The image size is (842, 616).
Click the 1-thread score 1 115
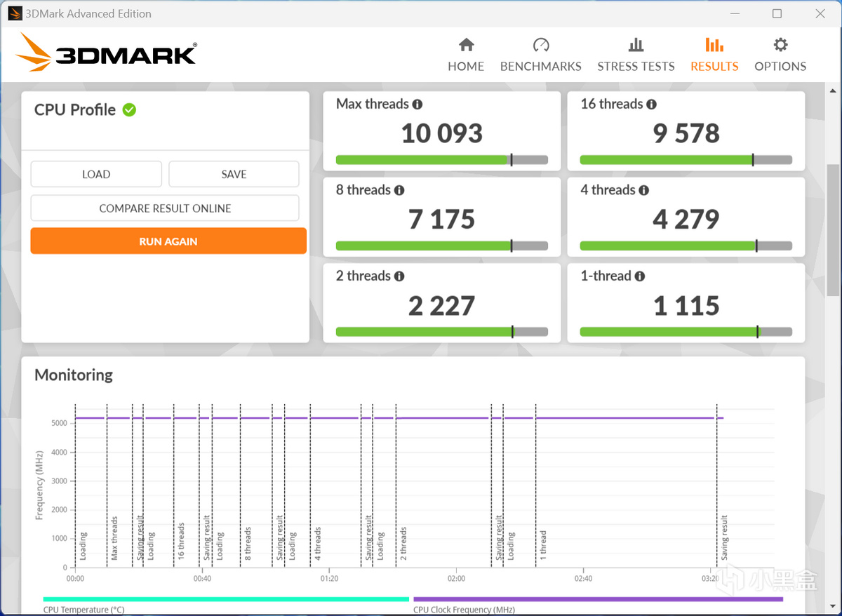click(686, 306)
